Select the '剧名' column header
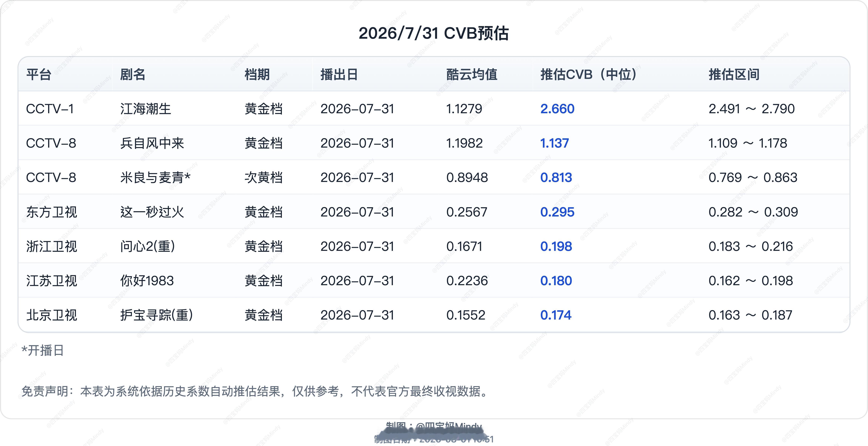Screen dimensions: 868x446 [x=133, y=75]
